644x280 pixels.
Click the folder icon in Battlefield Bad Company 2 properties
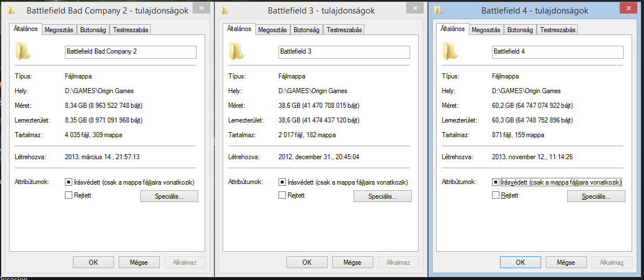23,50
